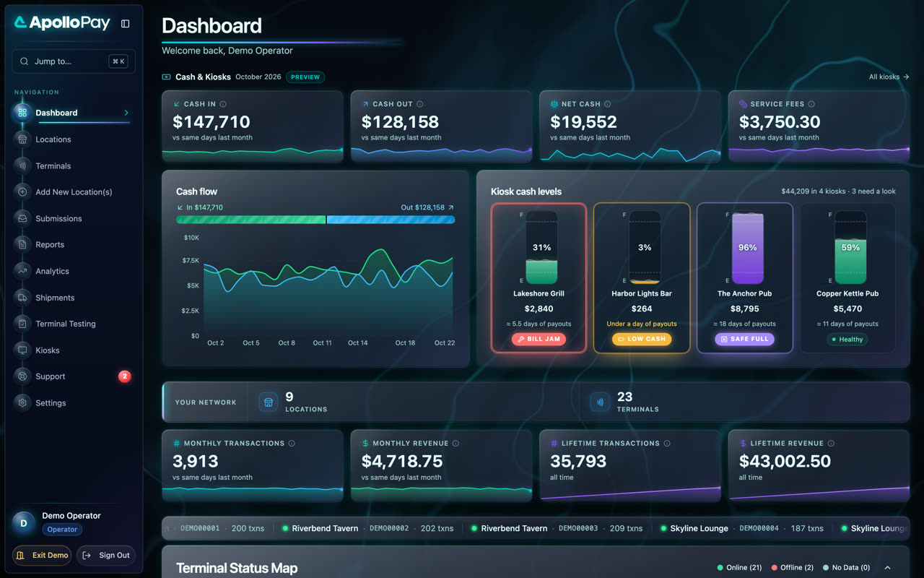
Task: Click the Cash In $147,710 card
Action: point(253,126)
